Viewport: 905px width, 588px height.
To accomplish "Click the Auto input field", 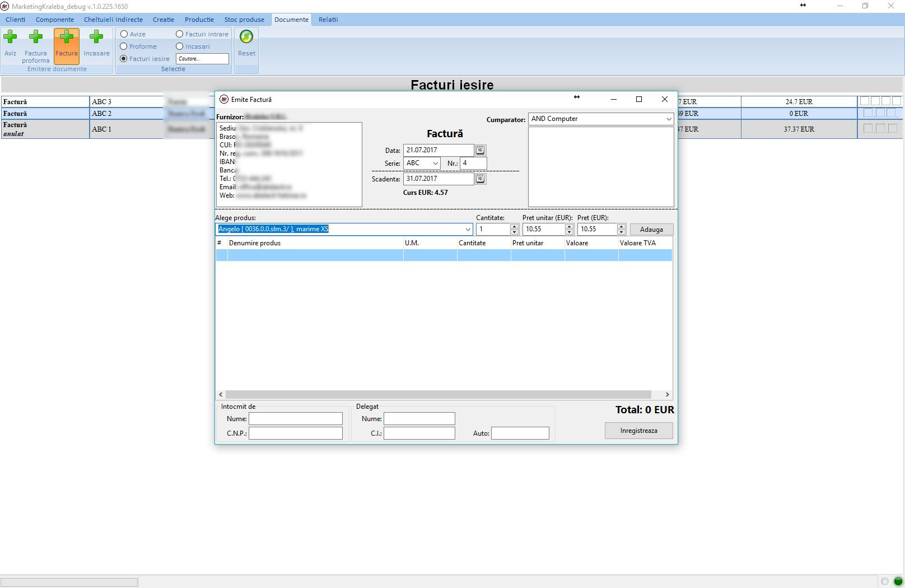I will [x=520, y=433].
